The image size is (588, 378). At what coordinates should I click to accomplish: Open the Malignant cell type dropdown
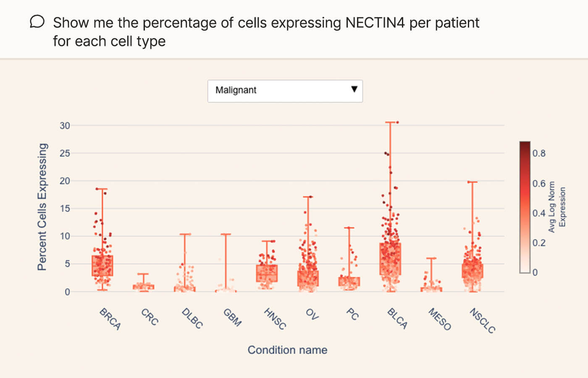click(285, 91)
